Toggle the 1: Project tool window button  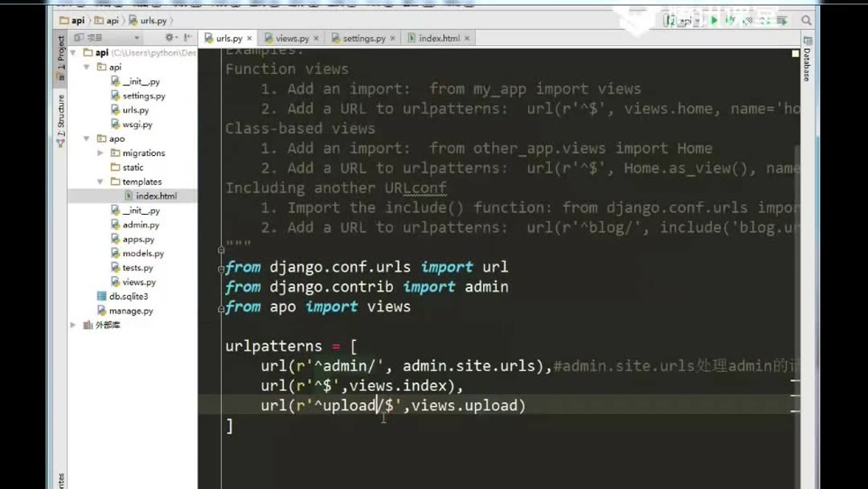point(59,55)
